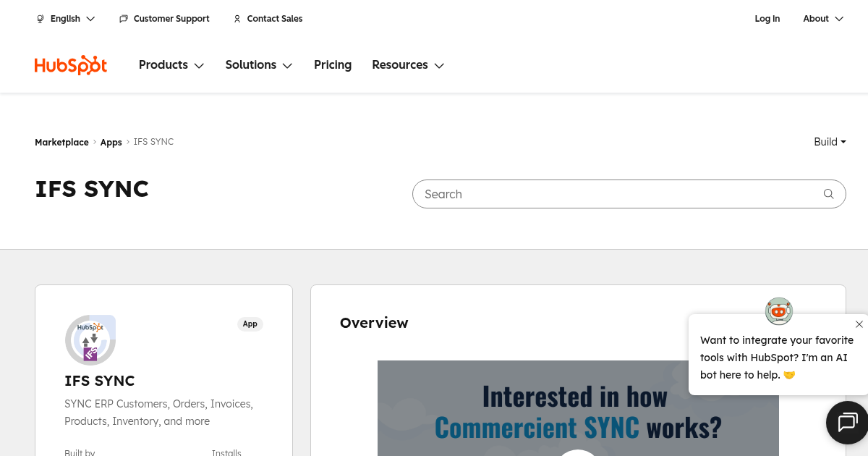Screen dimensions: 868x456
Task: Expand the Solutions menu
Action: [259, 65]
